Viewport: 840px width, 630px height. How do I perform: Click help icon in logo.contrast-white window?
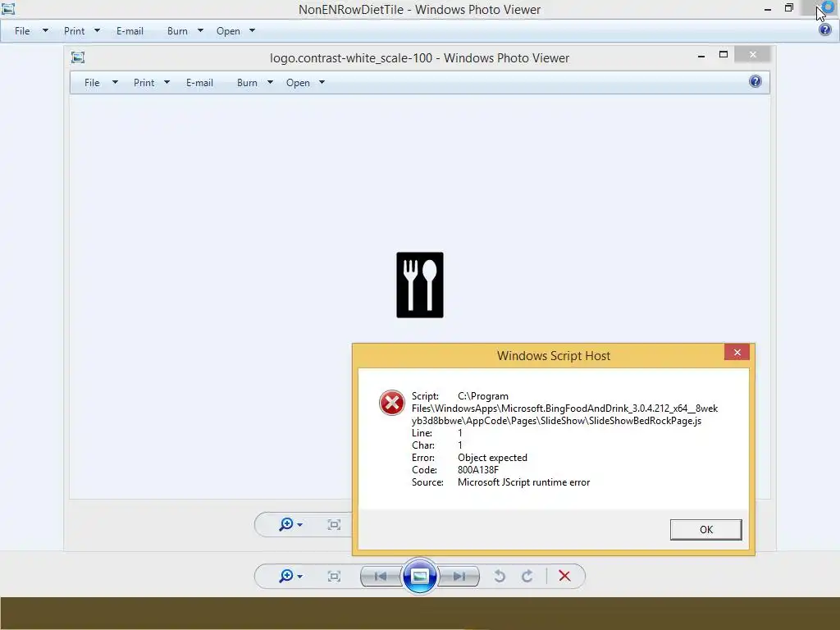(x=755, y=81)
